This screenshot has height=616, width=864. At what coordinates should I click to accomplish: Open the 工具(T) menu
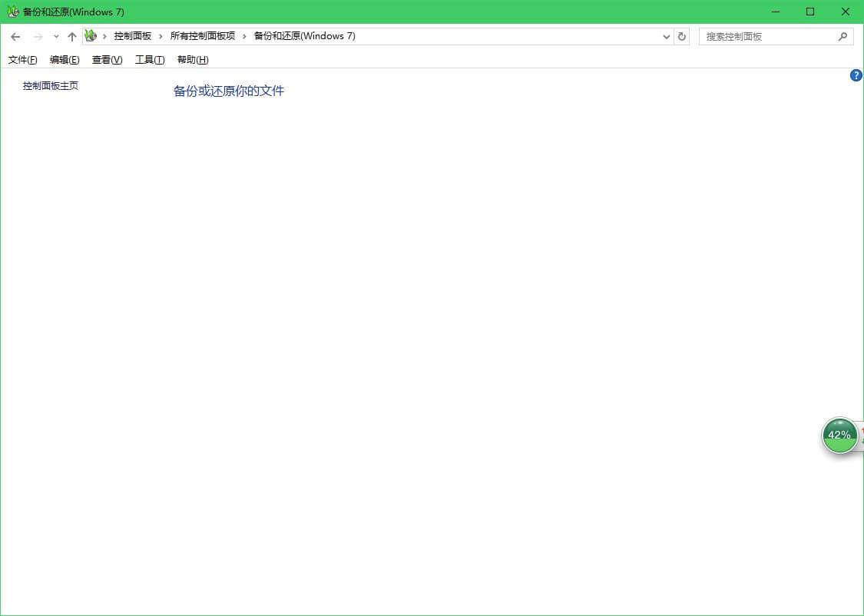click(x=150, y=60)
